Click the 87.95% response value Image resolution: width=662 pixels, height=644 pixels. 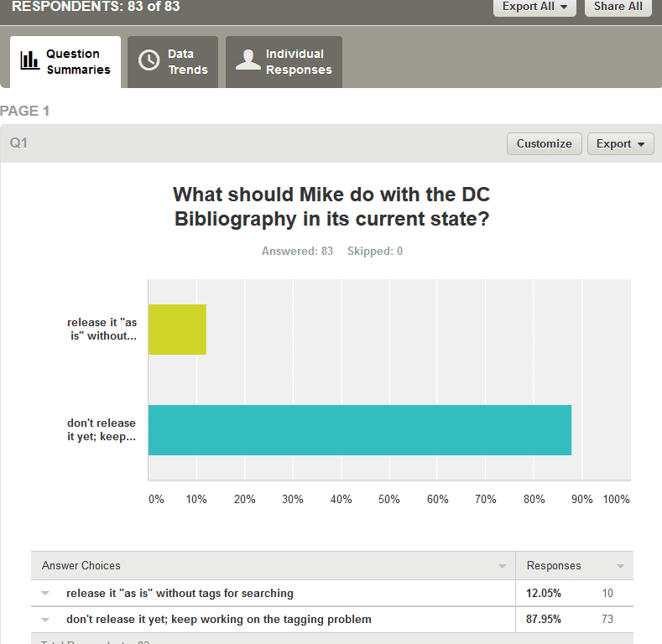click(x=544, y=619)
